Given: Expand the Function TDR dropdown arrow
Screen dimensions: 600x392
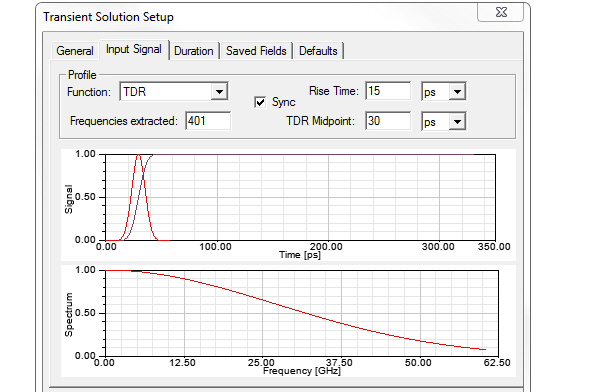Looking at the screenshot, I should (x=219, y=92).
